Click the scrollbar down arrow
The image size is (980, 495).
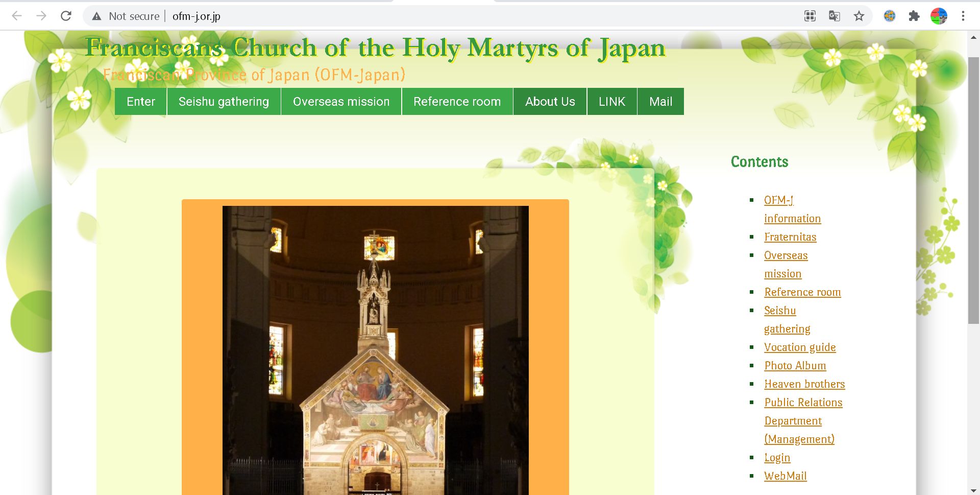(973, 490)
